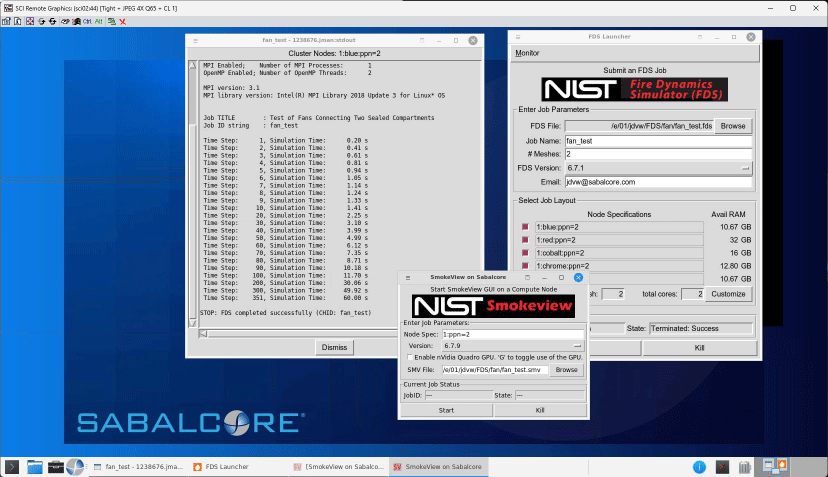Click the SMV File path field
Image resolution: width=828 pixels, height=477 pixels.
[x=495, y=370]
